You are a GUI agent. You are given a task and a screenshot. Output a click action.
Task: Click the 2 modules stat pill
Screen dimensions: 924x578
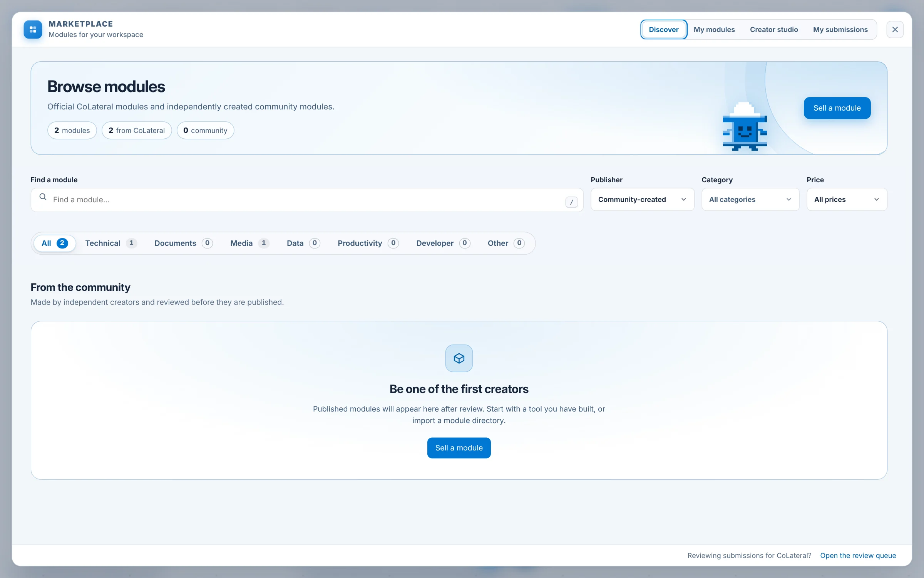click(72, 130)
